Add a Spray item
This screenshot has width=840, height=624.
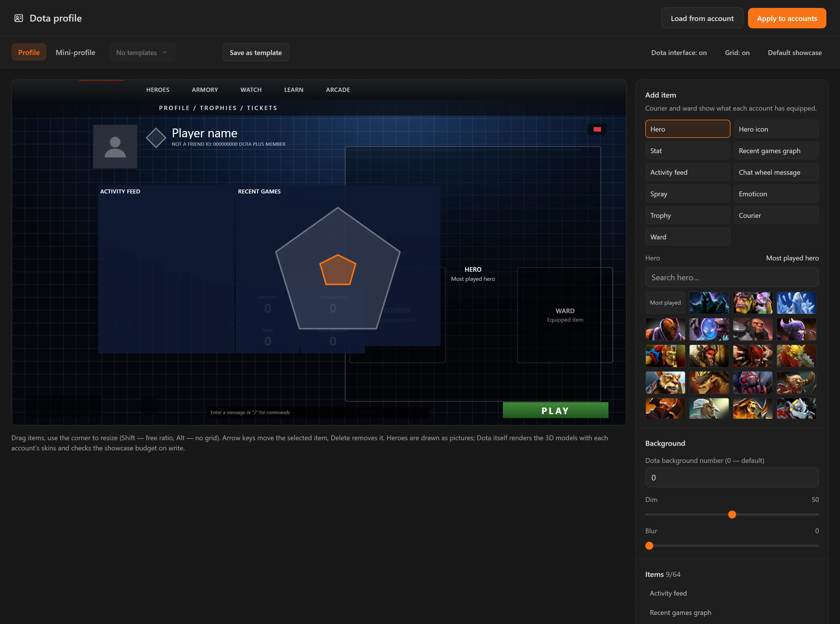click(x=687, y=194)
